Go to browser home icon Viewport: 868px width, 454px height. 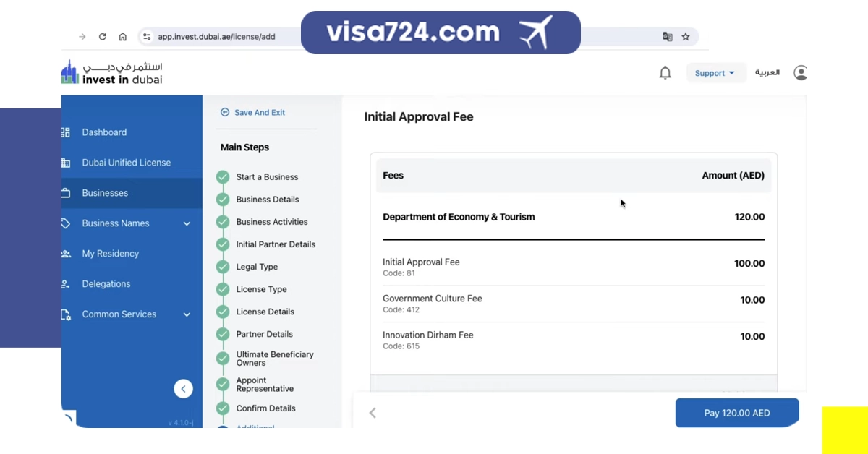[123, 37]
